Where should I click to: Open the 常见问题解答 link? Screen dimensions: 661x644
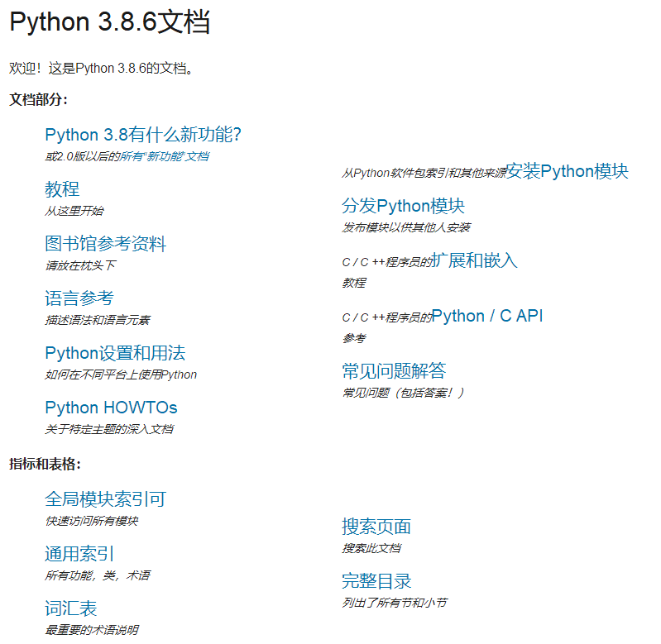(x=394, y=370)
